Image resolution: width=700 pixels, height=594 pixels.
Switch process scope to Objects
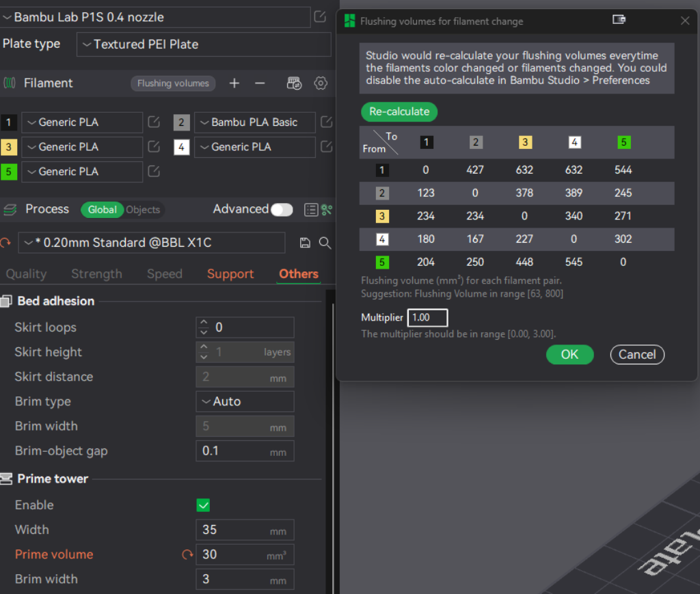pos(143,210)
